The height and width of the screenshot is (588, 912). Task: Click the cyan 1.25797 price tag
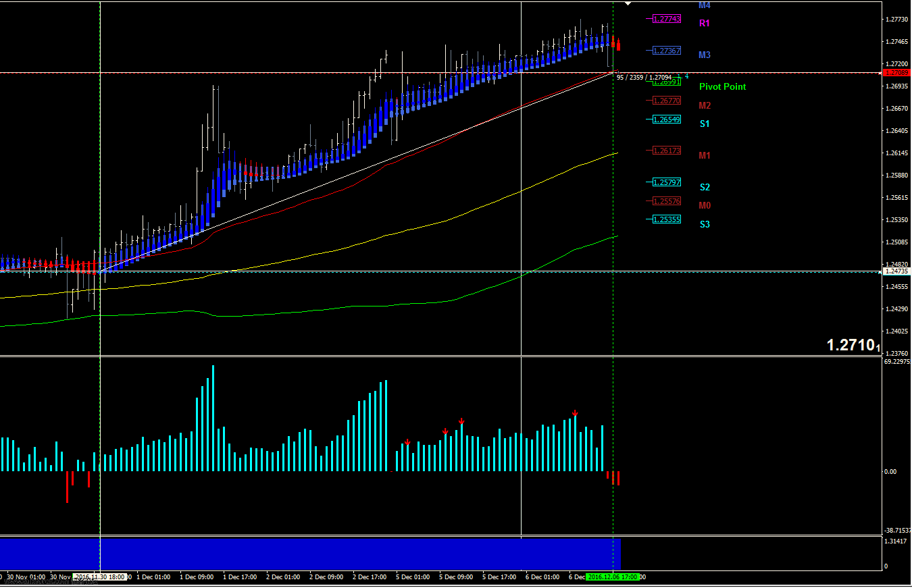click(666, 182)
